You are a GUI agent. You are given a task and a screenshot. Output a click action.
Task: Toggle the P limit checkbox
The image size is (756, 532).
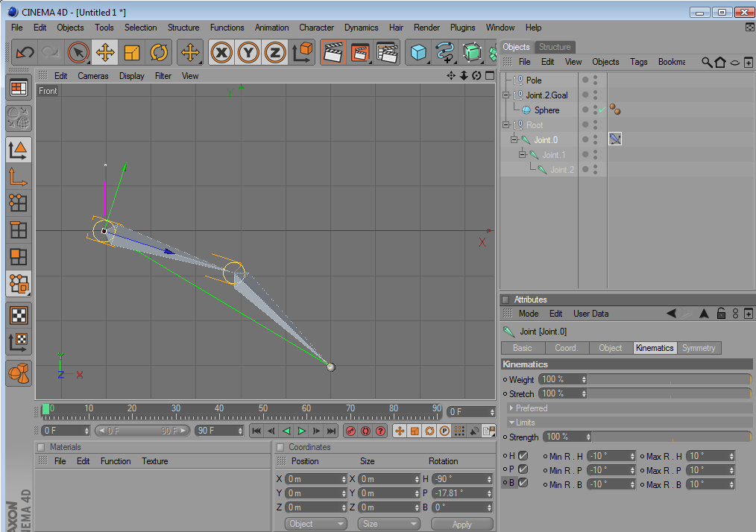coord(523,469)
